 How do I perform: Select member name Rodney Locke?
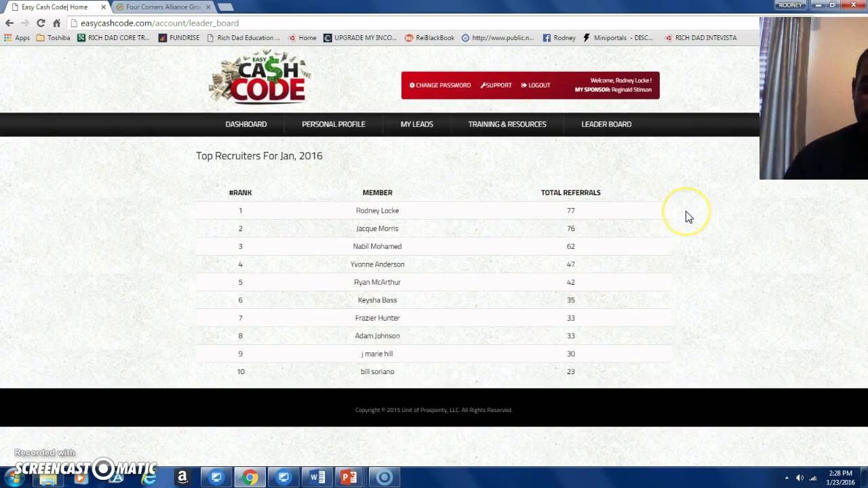[378, 211]
